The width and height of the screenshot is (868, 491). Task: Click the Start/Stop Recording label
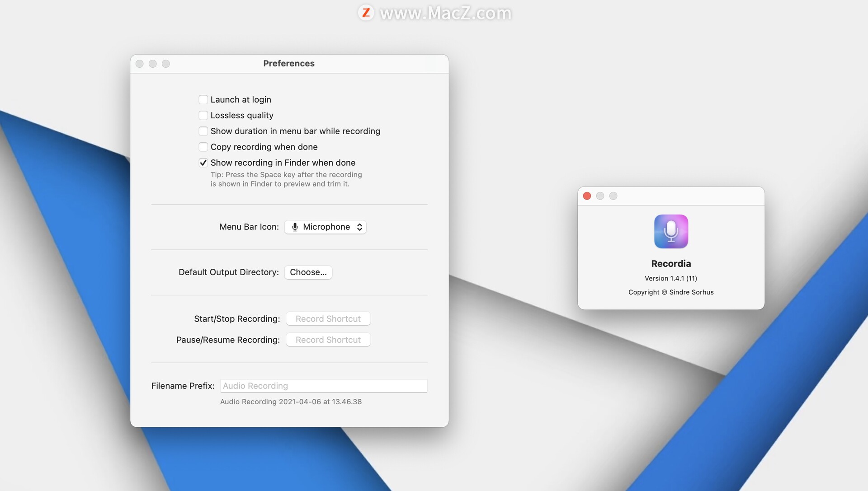237,319
